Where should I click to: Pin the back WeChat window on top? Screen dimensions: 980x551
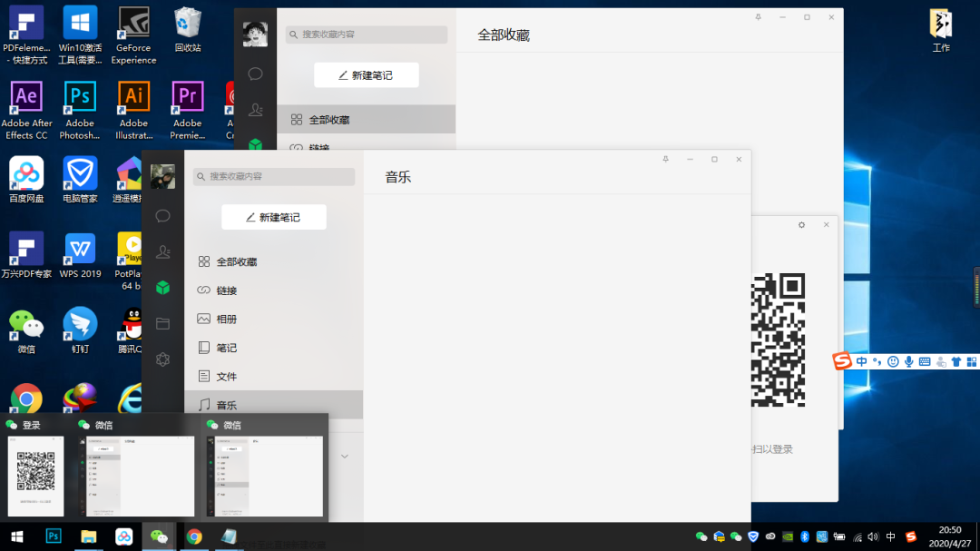[758, 17]
